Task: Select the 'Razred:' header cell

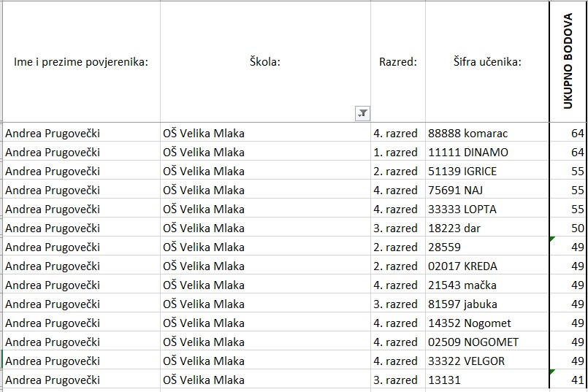Action: click(398, 62)
